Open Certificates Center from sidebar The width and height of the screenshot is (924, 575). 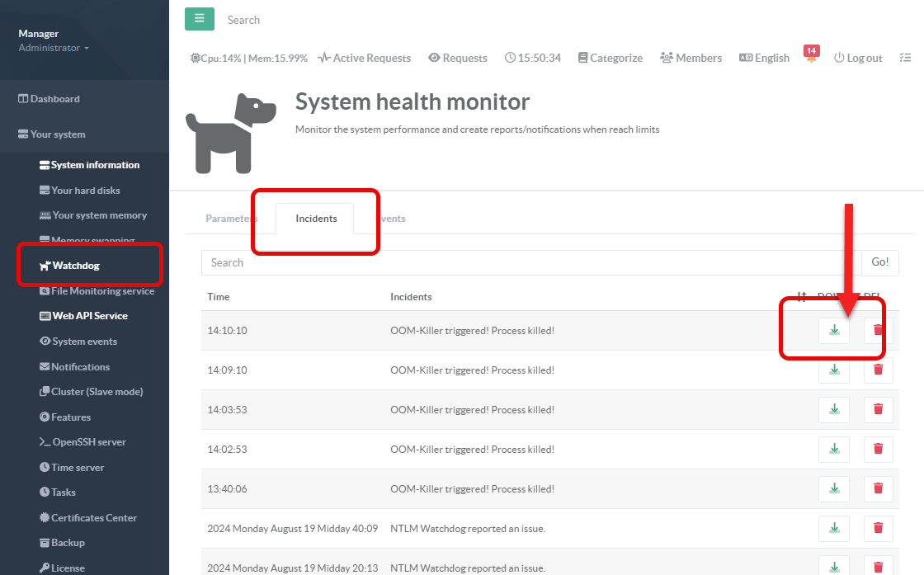[x=93, y=518]
